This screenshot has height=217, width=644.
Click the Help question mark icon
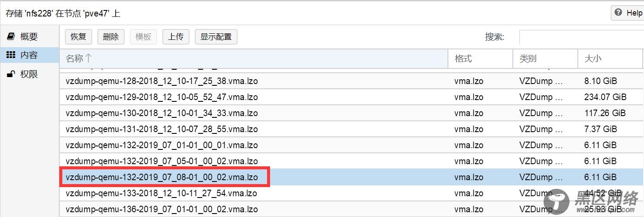pos(618,13)
